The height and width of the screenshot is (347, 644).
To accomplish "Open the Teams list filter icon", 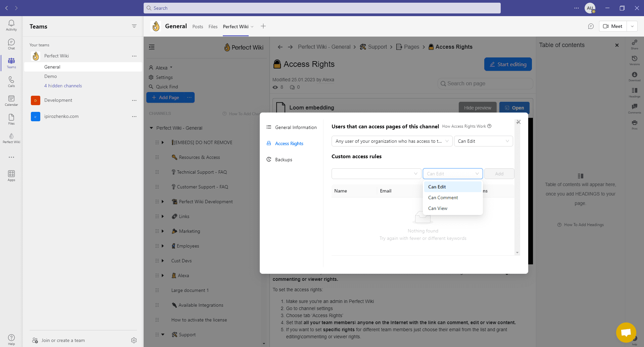I will (x=134, y=26).
